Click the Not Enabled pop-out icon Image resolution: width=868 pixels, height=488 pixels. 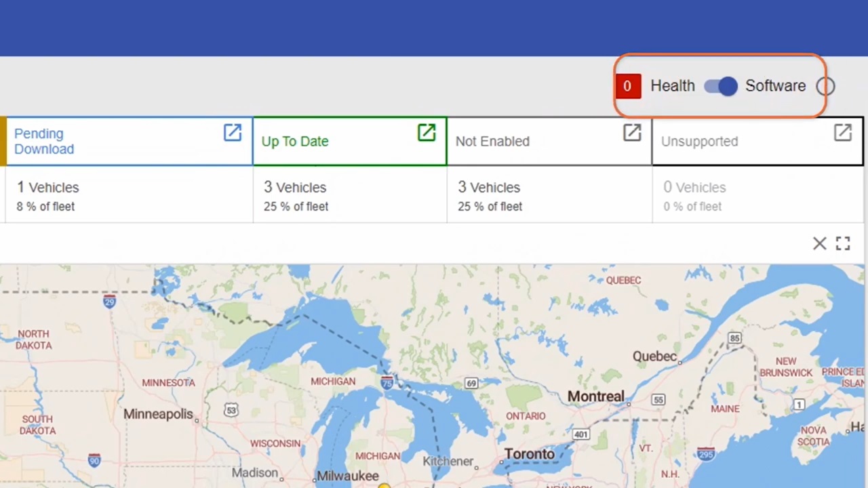tap(631, 133)
